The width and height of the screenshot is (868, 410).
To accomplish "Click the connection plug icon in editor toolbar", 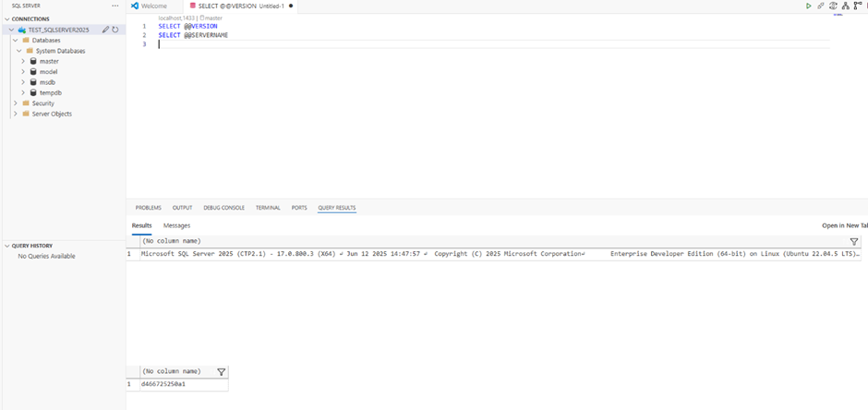I will tap(821, 6).
